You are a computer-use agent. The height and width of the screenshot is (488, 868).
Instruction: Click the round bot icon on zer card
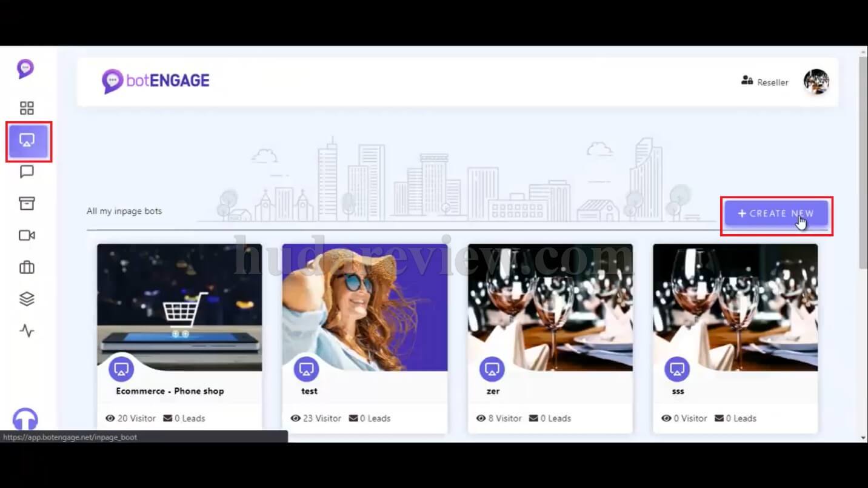tap(492, 369)
